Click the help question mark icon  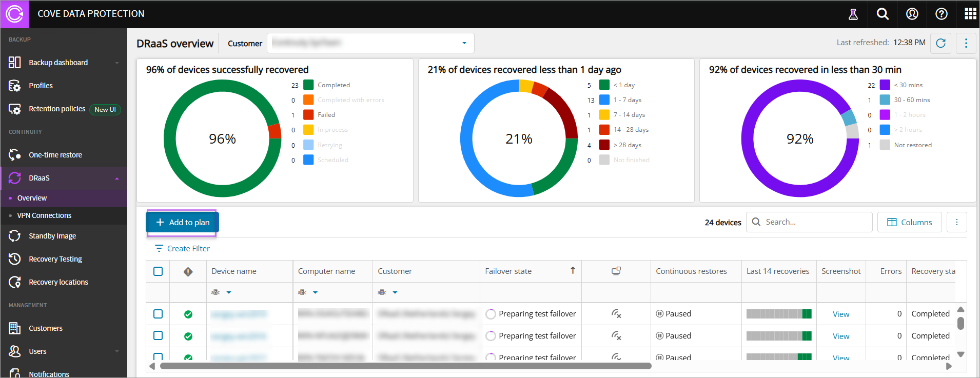pos(941,14)
